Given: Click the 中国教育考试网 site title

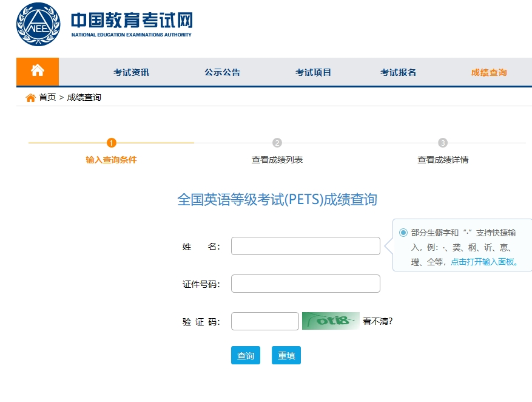Looking at the screenshot, I should click(132, 20).
